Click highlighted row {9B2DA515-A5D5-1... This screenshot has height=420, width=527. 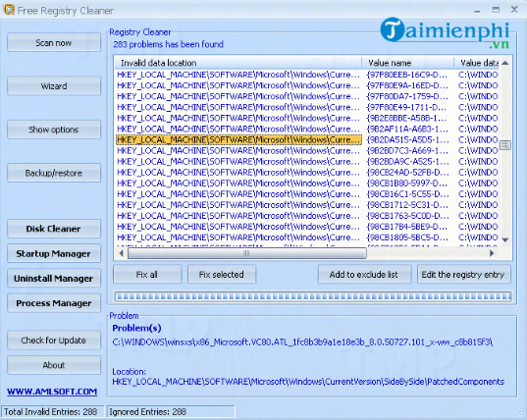[x=306, y=139]
